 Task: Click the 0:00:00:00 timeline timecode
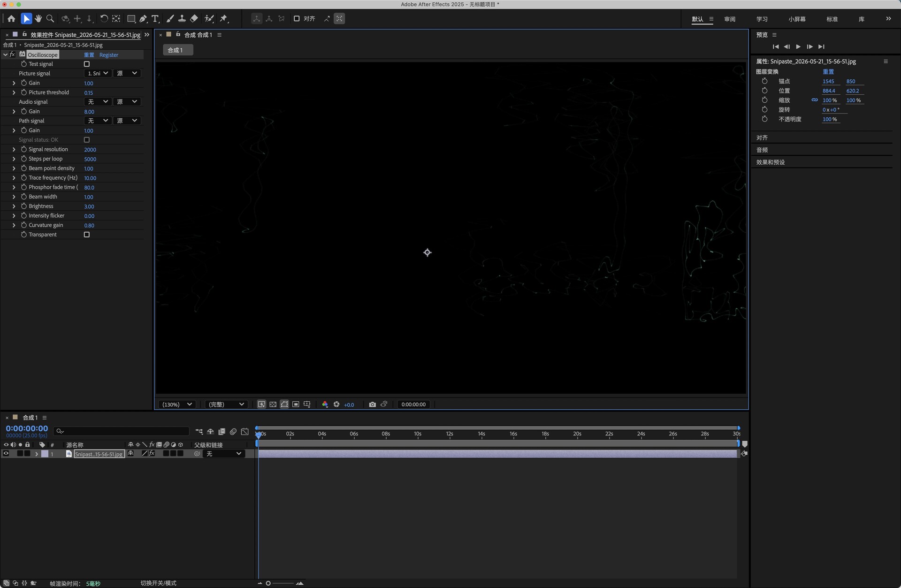click(27, 428)
